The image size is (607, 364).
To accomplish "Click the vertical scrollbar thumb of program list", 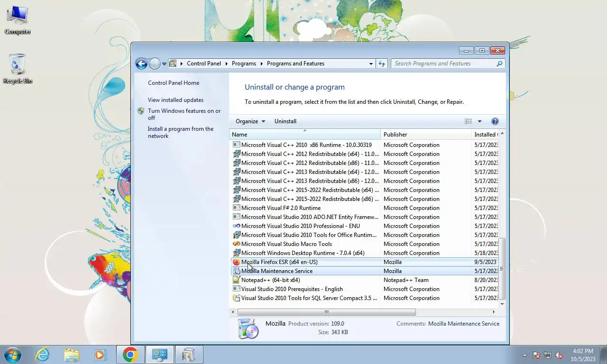I will point(502,269).
